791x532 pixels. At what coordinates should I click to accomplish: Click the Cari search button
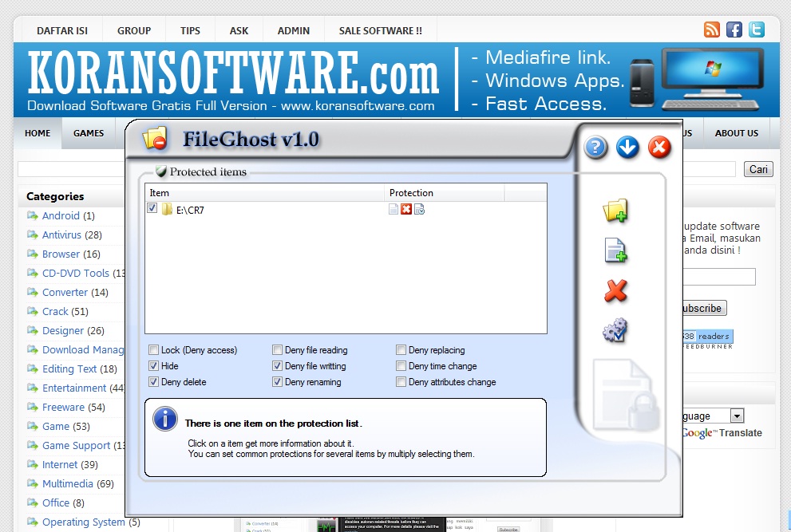(x=758, y=169)
